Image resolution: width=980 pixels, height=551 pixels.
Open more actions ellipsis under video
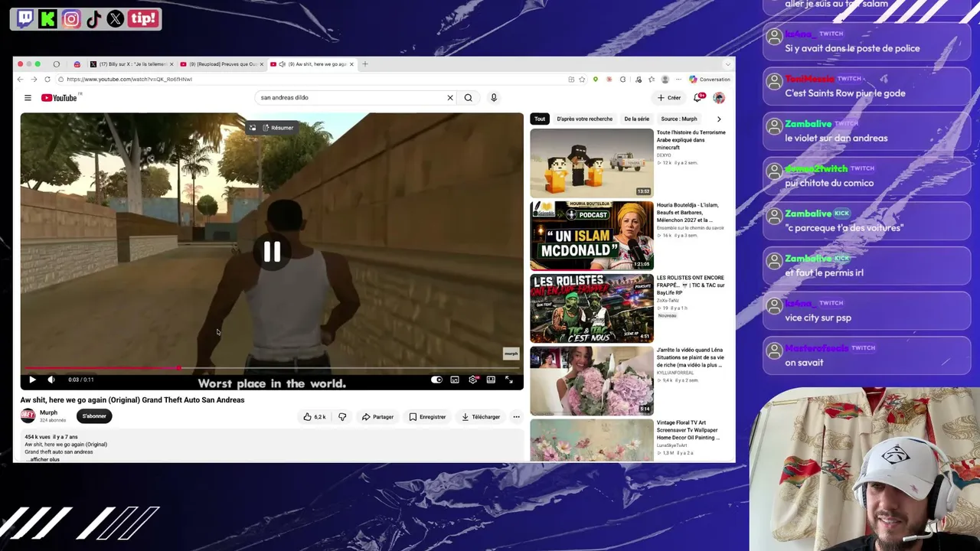coord(516,417)
